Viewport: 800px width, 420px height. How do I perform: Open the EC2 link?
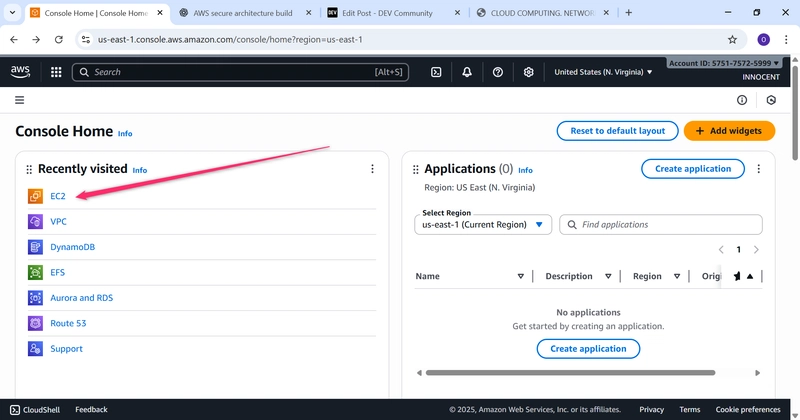point(58,196)
